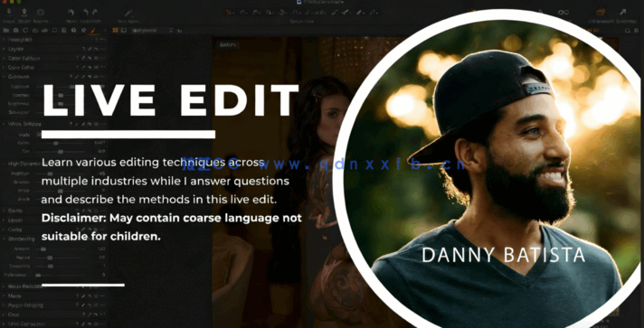644x328 pixels.
Task: Open the Capture camera tool tab
Action: pos(15,30)
